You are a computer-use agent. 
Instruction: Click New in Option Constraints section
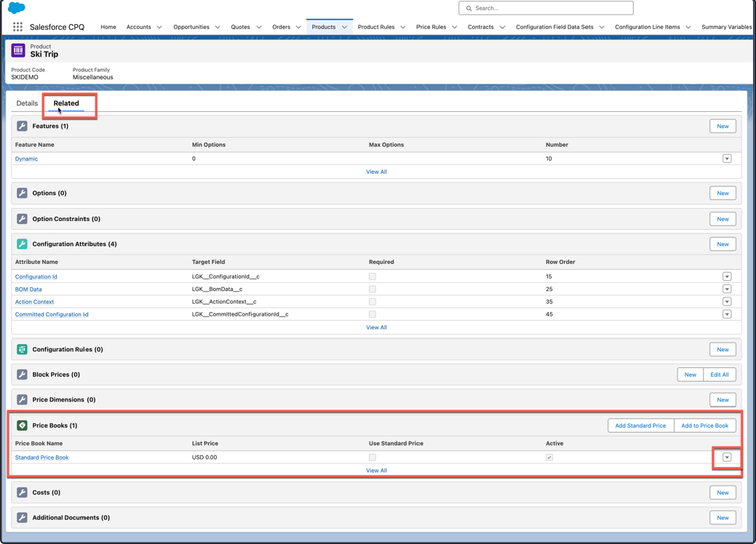pos(723,219)
